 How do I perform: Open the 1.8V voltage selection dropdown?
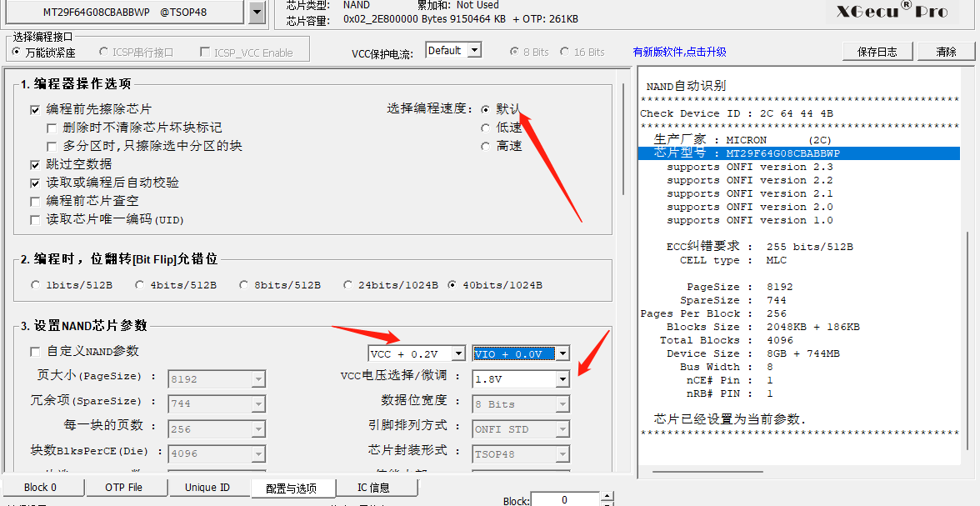click(562, 379)
